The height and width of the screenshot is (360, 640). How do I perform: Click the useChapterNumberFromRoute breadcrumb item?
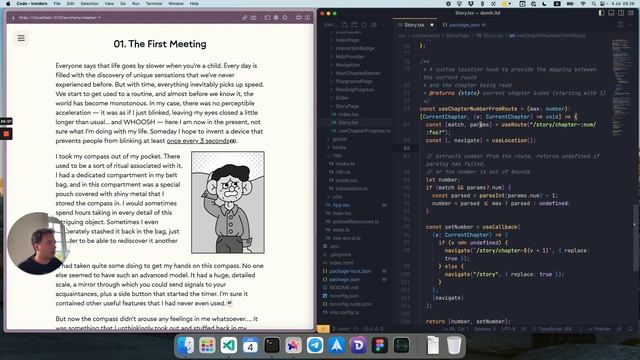(548, 36)
